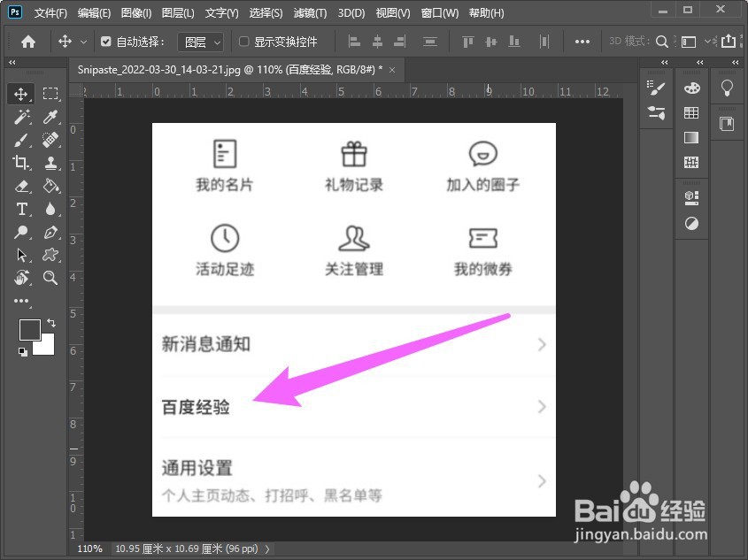Image resolution: width=748 pixels, height=560 pixels.
Task: Select the Eyedropper tool
Action: click(50, 117)
